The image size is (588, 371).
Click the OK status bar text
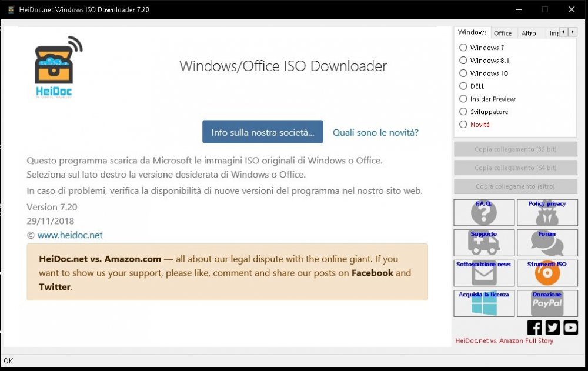[8, 361]
